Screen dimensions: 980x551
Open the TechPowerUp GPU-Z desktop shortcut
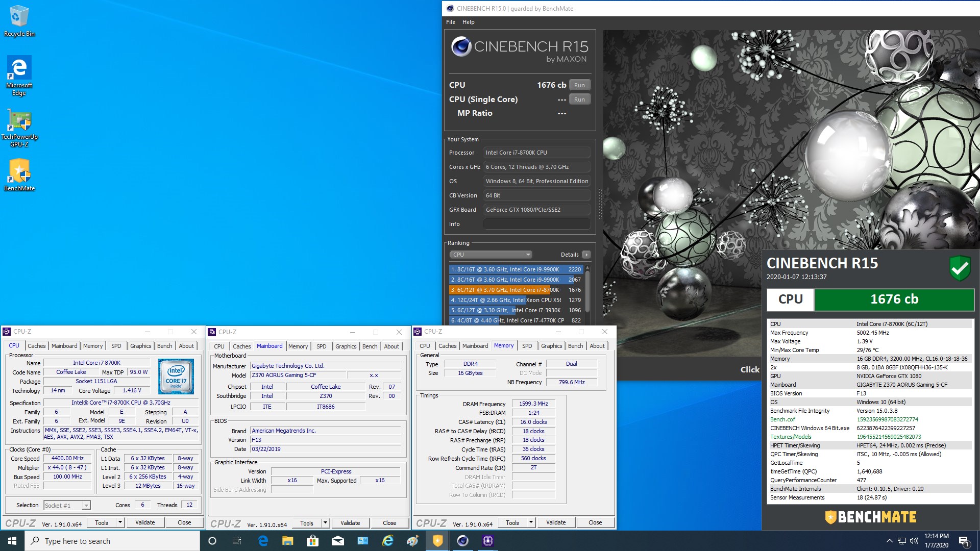19,128
